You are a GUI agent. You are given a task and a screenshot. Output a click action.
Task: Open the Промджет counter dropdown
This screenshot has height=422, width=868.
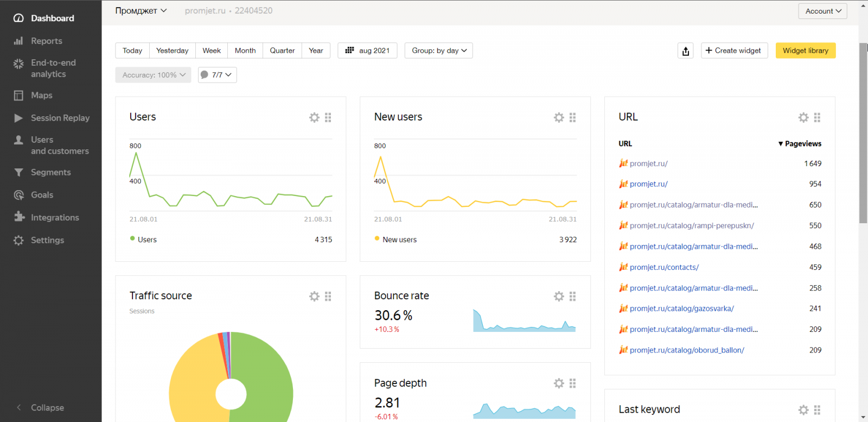pyautogui.click(x=141, y=11)
